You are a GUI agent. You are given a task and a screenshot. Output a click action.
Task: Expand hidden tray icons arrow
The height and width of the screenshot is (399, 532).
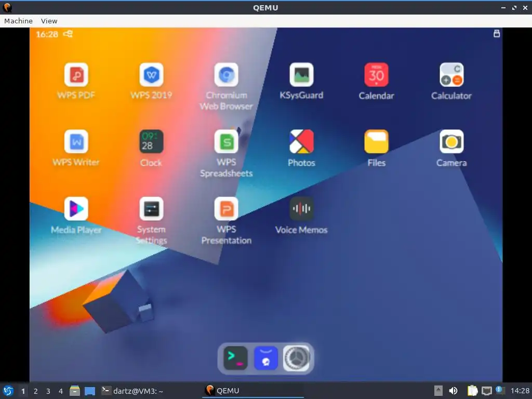coord(438,391)
